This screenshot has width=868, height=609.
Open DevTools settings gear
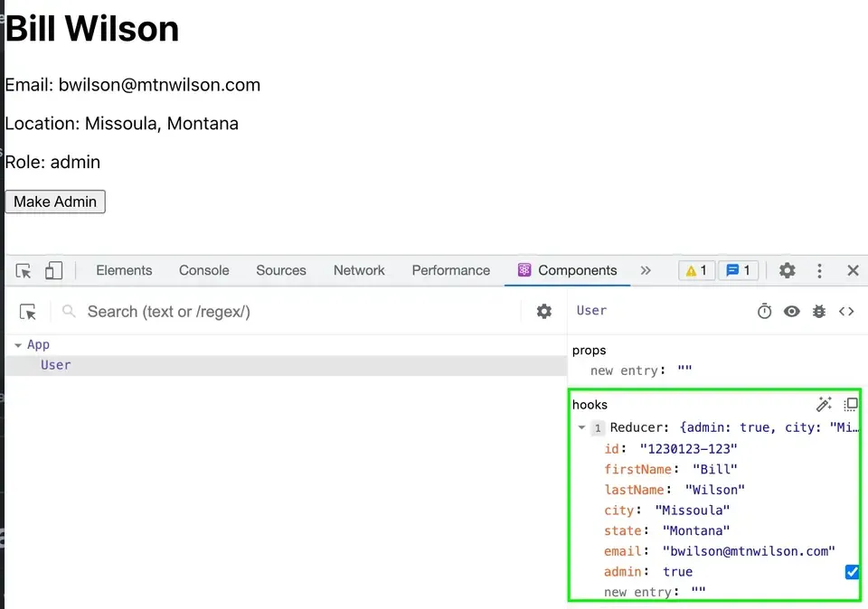pyautogui.click(x=788, y=271)
